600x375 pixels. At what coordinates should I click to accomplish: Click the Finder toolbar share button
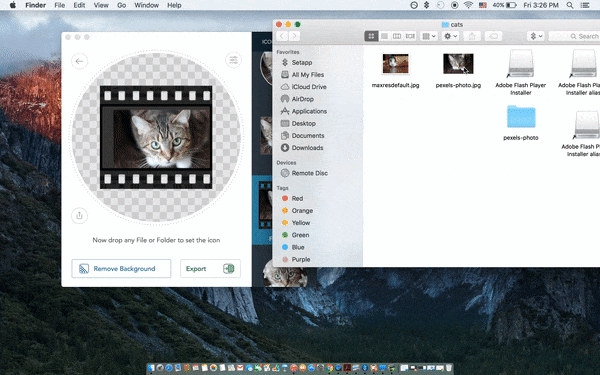(472, 36)
